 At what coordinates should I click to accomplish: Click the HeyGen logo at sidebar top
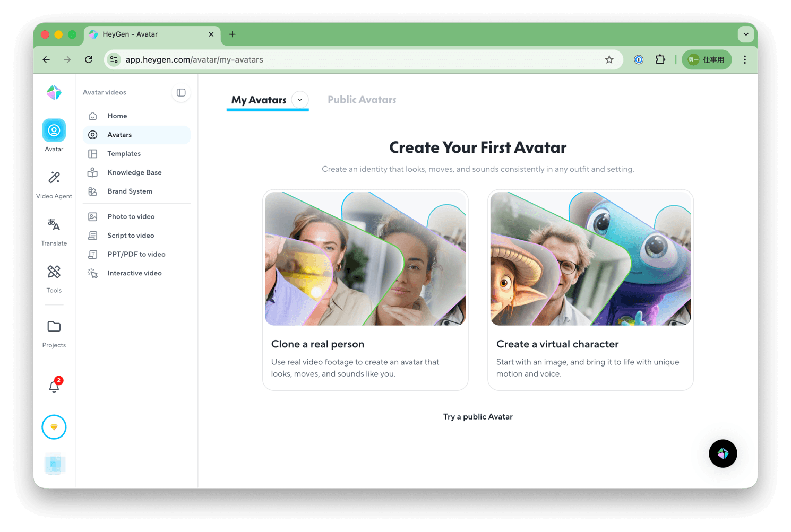tap(54, 93)
